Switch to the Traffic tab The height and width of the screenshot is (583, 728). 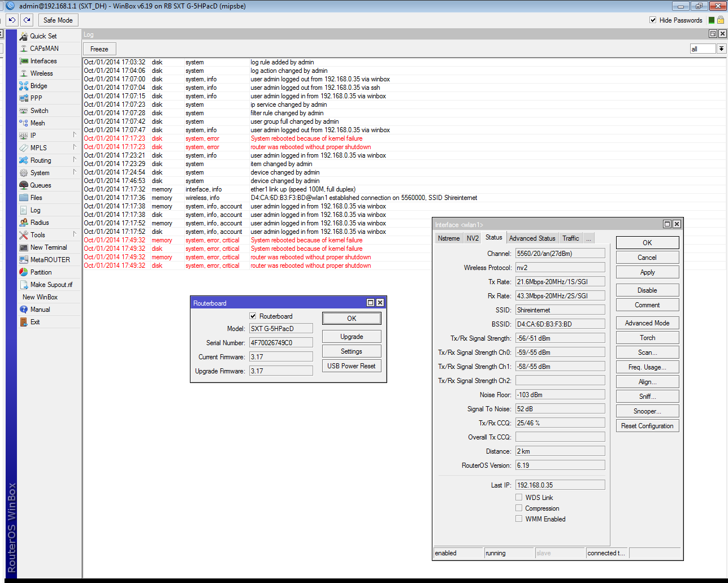pyautogui.click(x=570, y=238)
